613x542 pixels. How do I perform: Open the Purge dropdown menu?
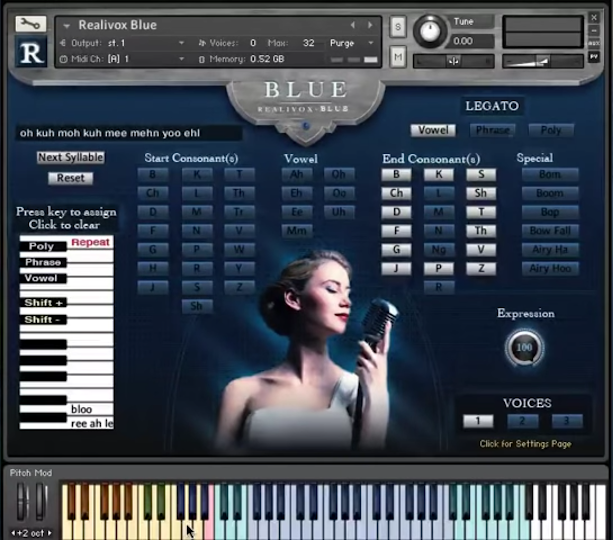[354, 43]
